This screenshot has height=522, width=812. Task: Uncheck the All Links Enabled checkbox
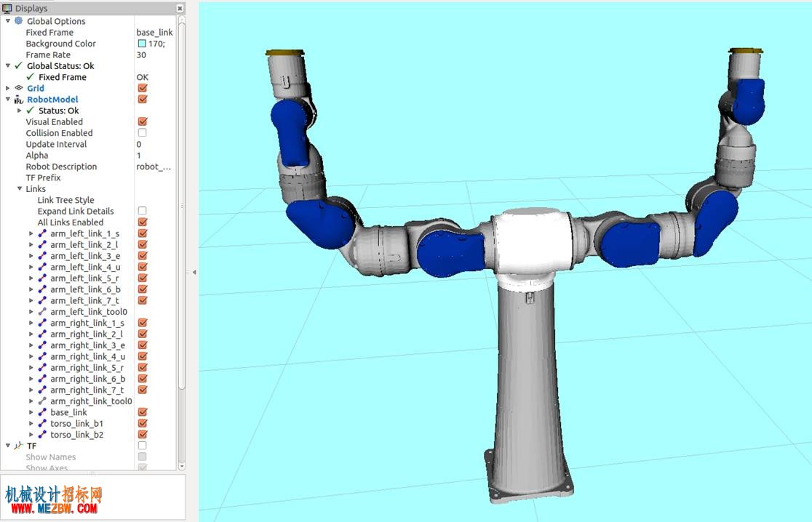click(143, 222)
